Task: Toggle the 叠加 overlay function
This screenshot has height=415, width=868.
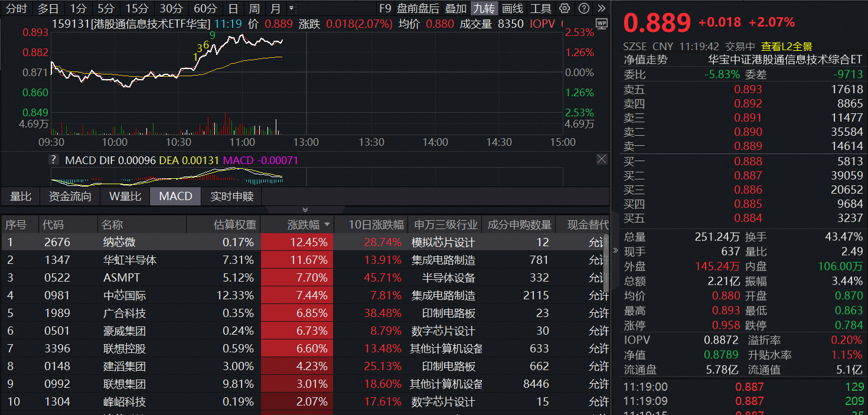Action: [x=455, y=8]
